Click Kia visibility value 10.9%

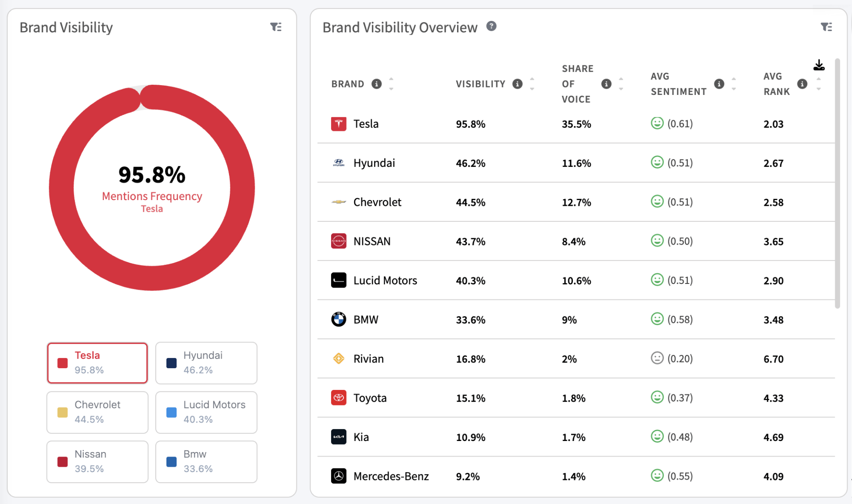click(x=470, y=437)
